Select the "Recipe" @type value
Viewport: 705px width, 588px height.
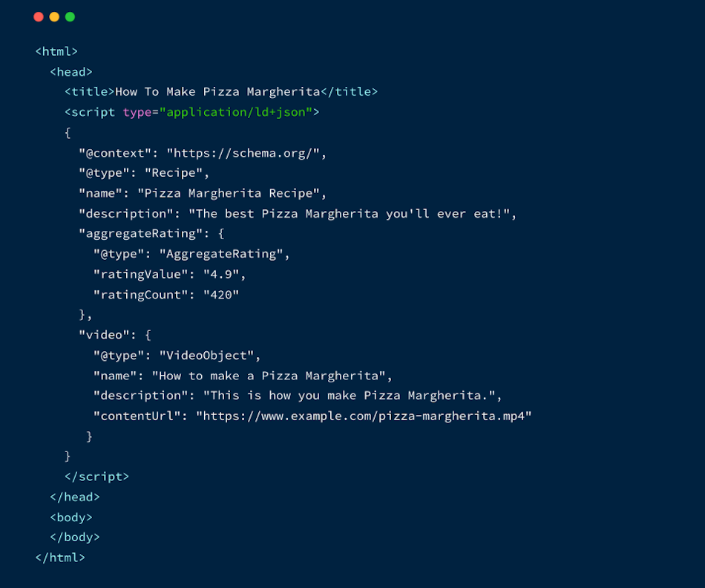coord(174,173)
